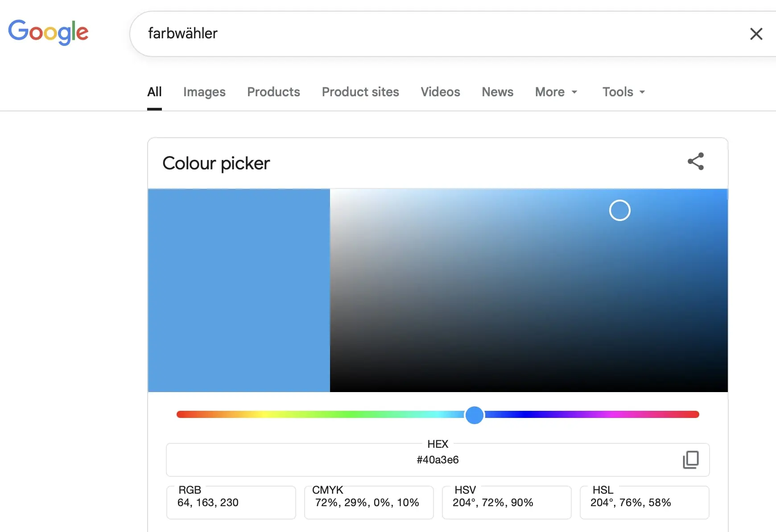The width and height of the screenshot is (776, 532).
Task: Clear the search query
Action: click(x=756, y=34)
